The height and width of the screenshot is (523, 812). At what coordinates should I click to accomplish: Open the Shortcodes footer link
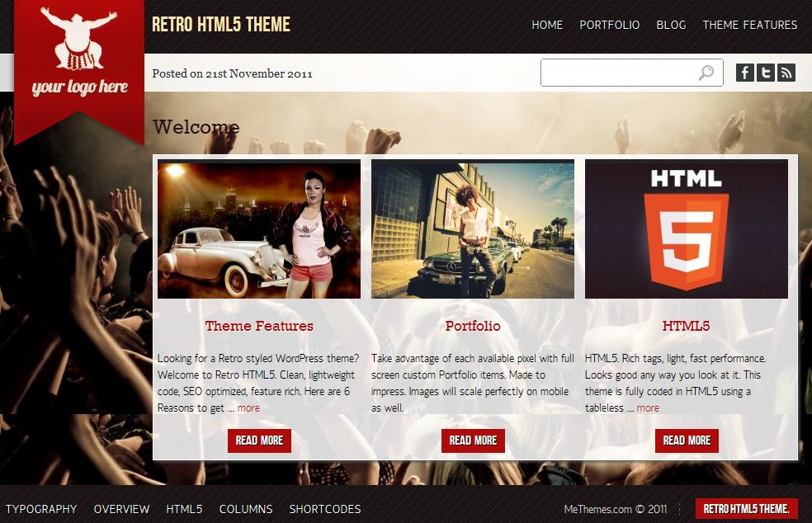pyautogui.click(x=325, y=509)
